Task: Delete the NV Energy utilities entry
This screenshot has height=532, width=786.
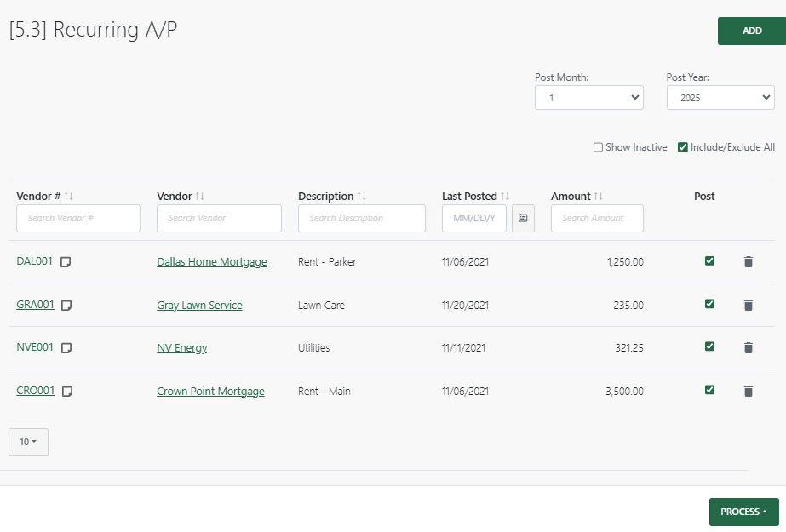Action: click(x=748, y=347)
